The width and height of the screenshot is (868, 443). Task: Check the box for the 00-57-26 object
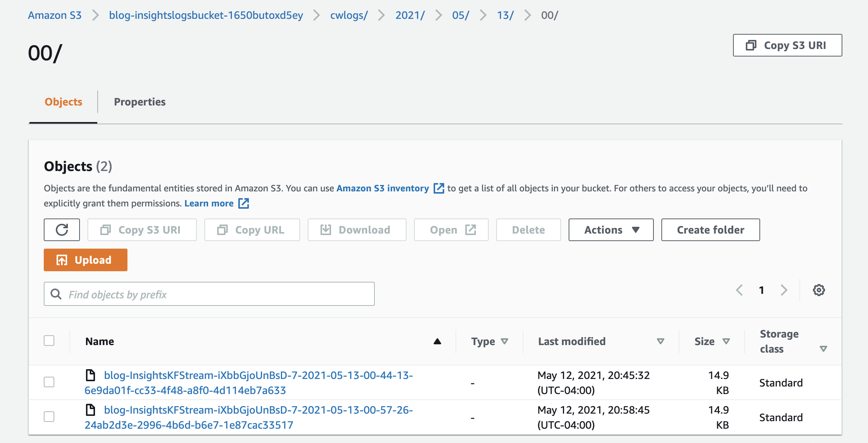(49, 417)
